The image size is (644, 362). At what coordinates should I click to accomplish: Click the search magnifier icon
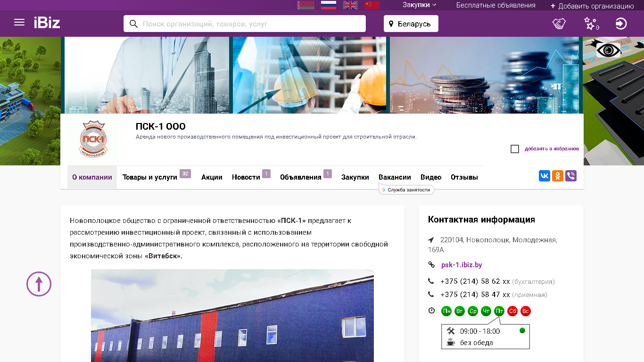[x=133, y=24]
